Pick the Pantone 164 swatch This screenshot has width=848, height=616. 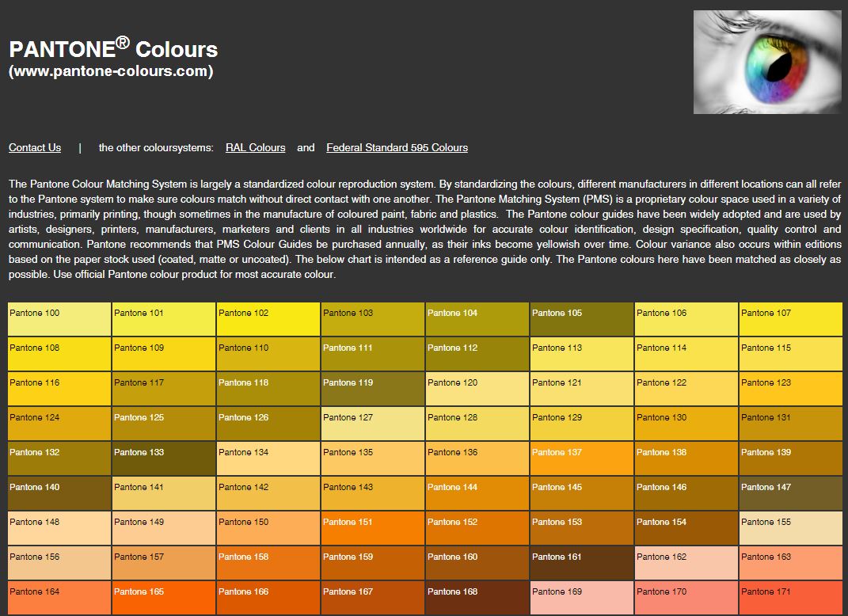pyautogui.click(x=59, y=598)
